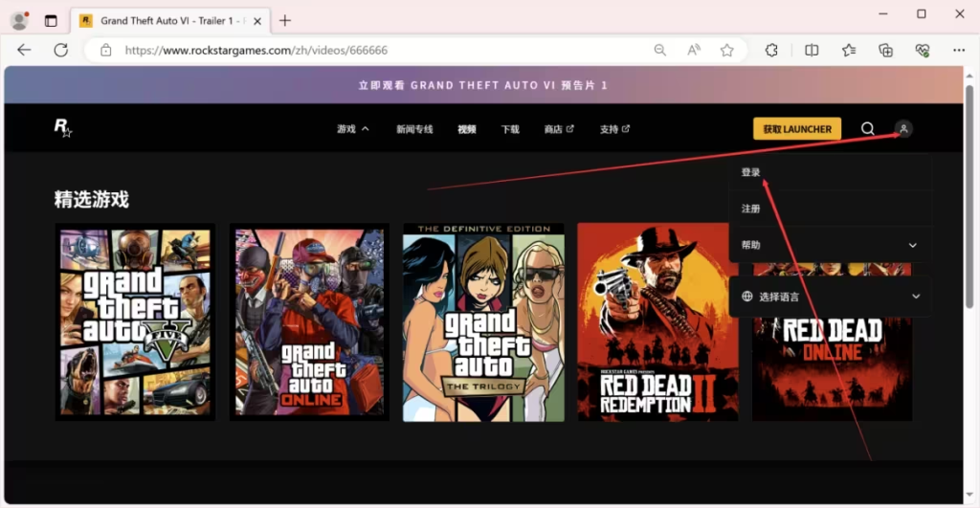
Task: Click scrollbar down arrow
Action: coord(969,495)
